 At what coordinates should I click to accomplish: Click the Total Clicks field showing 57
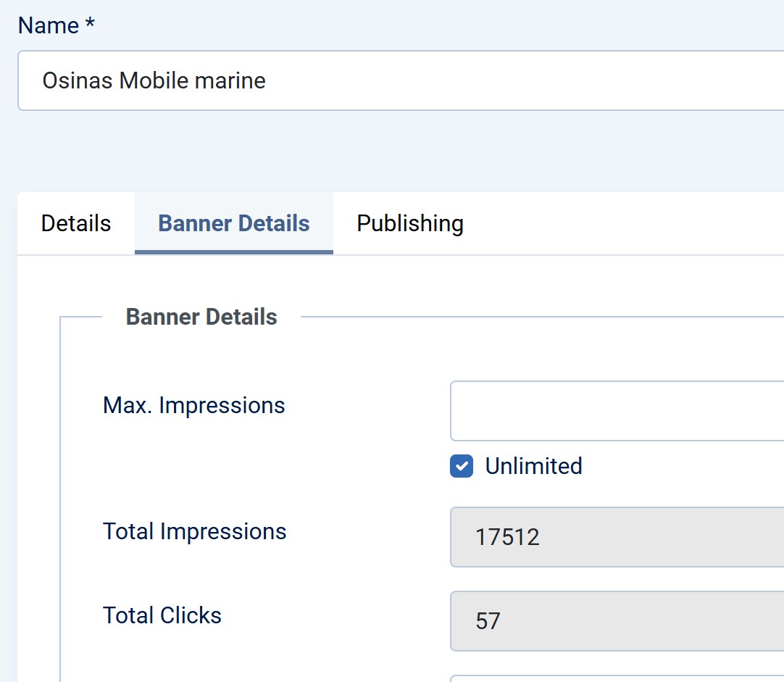(616, 621)
